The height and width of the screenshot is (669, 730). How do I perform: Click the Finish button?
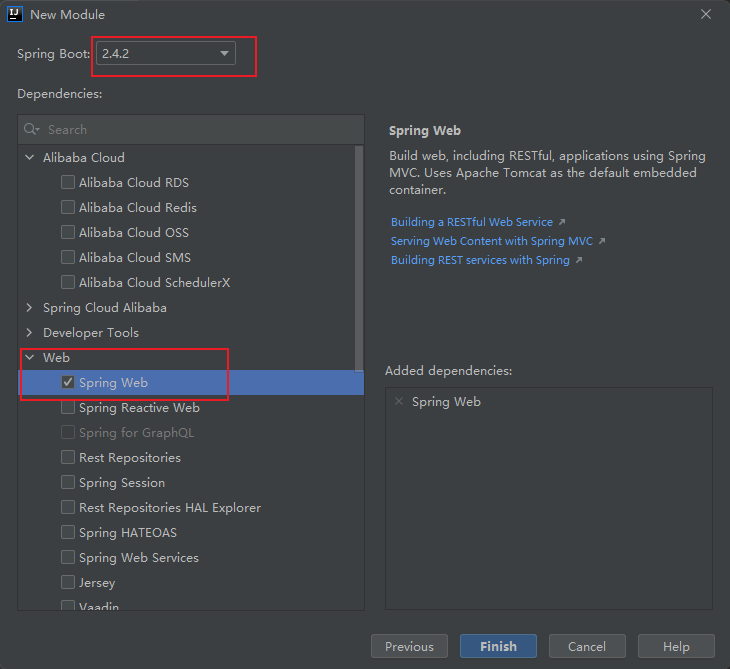pyautogui.click(x=498, y=646)
